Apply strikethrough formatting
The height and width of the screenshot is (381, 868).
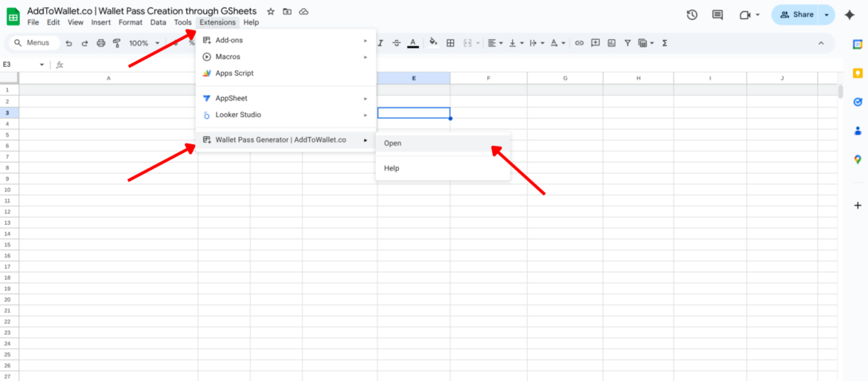coord(397,42)
